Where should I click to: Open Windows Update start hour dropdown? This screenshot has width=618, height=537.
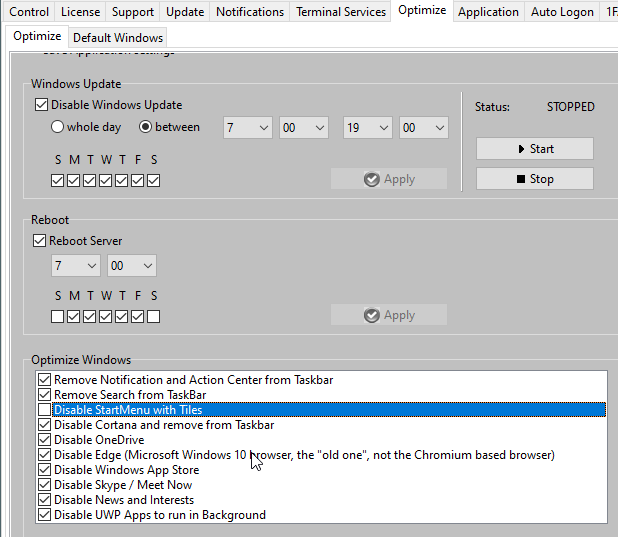pyautogui.click(x=248, y=128)
